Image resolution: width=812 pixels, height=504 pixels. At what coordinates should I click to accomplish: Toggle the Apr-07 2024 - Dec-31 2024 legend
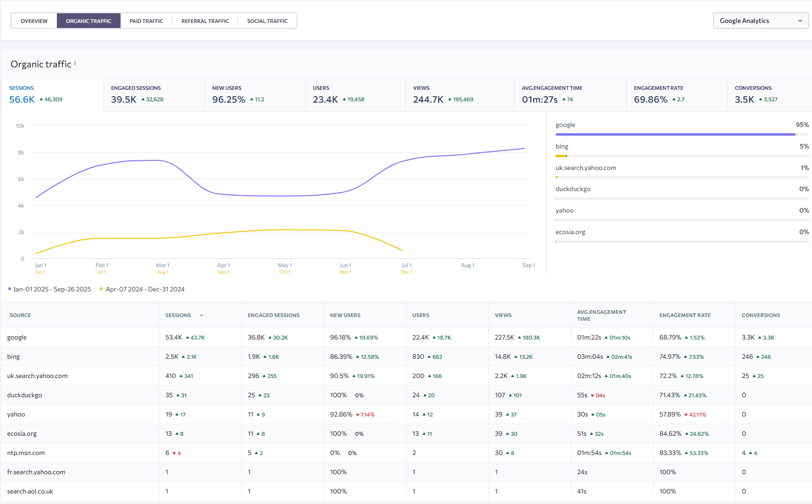coord(142,289)
